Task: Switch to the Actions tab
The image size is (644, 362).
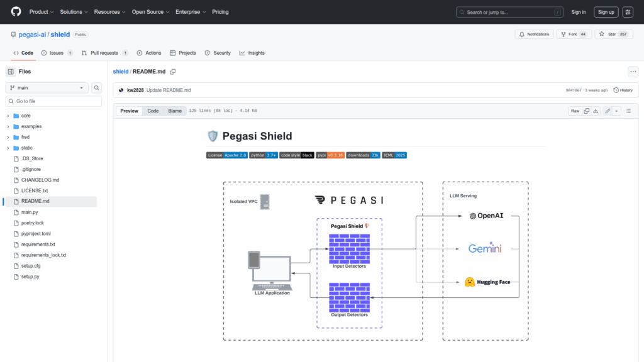Action: pos(148,53)
